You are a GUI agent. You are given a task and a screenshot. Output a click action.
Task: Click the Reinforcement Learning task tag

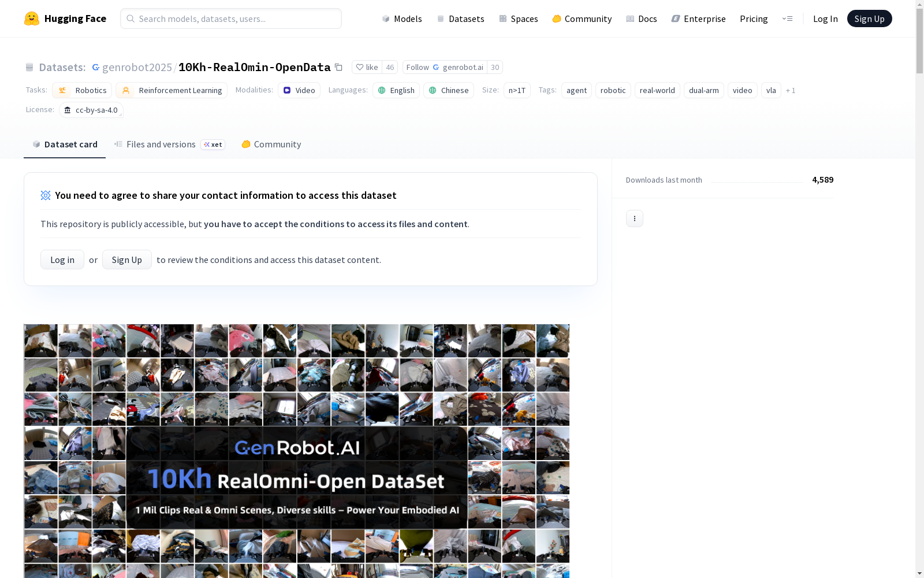coord(172,90)
